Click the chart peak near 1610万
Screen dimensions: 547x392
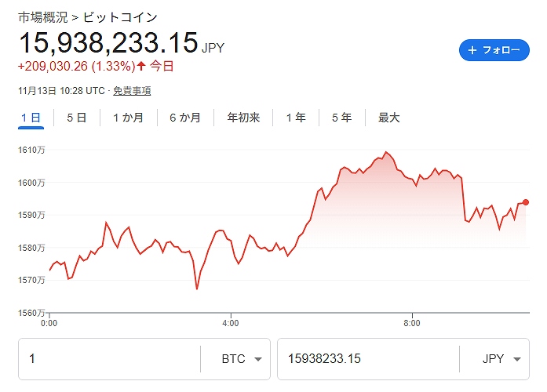pyautogui.click(x=385, y=152)
